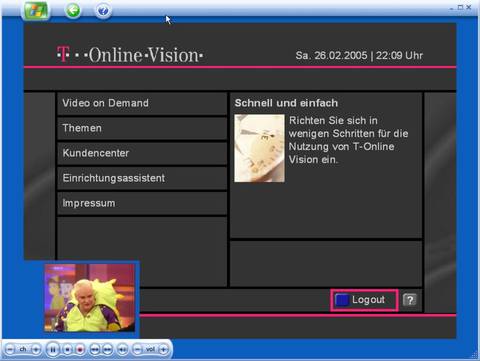Viewport: 480px width, 361px height.
Task: Open the Video on Demand menu entry
Action: (142, 104)
